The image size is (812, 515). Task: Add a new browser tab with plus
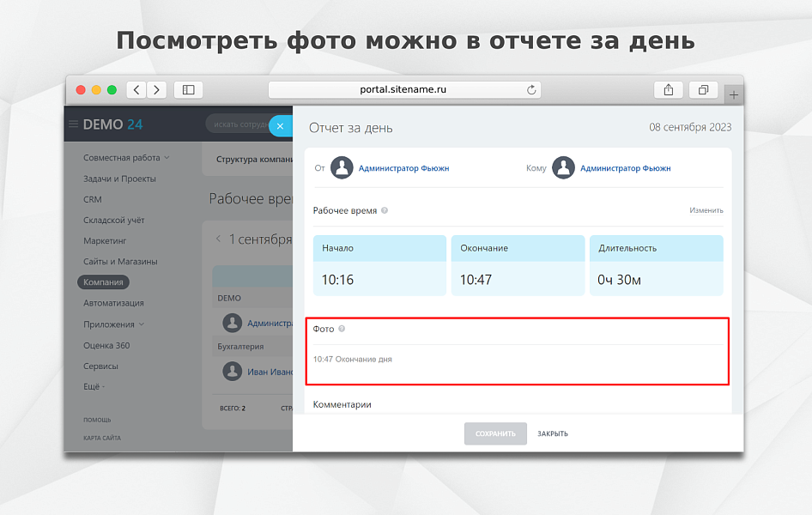coord(734,94)
